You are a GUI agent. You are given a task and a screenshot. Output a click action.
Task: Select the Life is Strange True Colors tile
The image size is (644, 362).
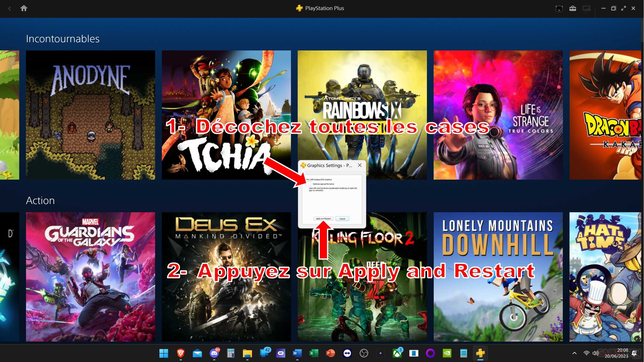[498, 115]
